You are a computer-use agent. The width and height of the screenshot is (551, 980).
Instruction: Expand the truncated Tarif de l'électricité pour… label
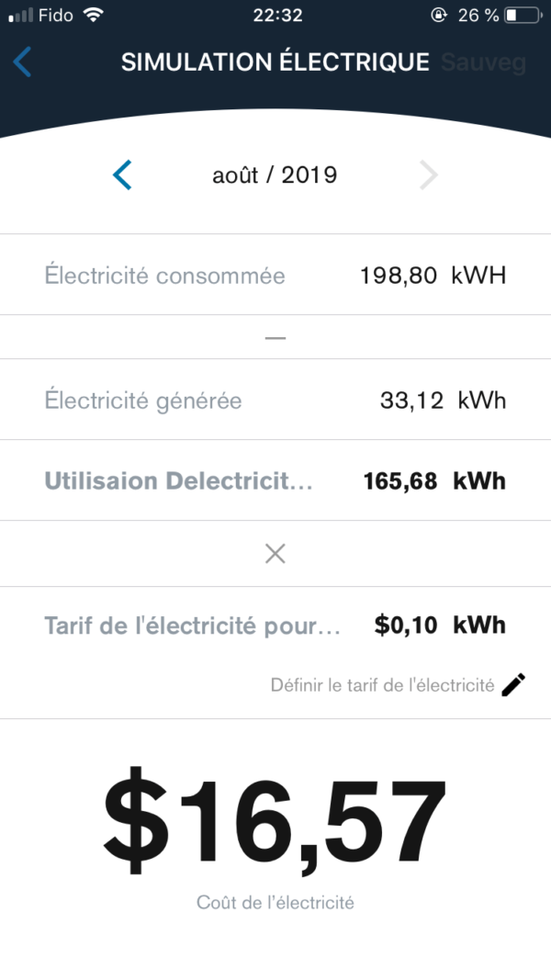pos(192,625)
